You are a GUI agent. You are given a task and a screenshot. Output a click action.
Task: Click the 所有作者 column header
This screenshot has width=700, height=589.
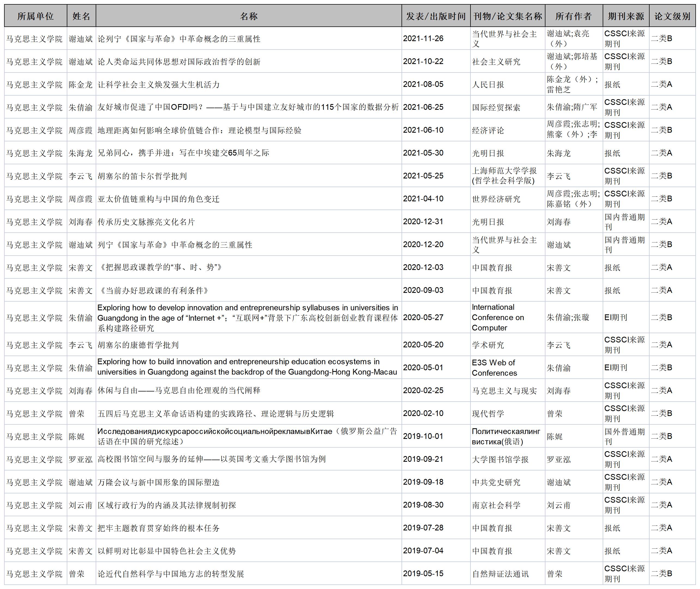point(573,16)
